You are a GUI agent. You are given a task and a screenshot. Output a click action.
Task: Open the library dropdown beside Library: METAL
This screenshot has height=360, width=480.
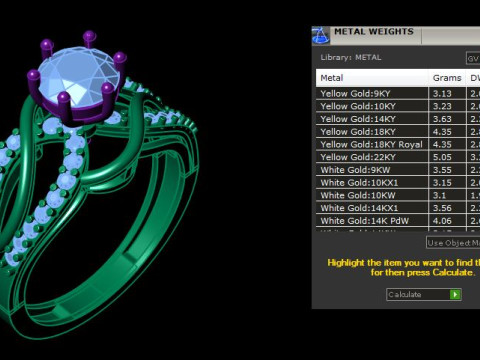click(473, 58)
